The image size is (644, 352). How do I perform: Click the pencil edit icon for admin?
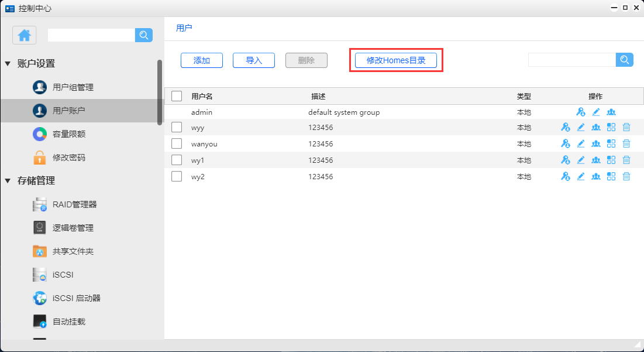(596, 112)
